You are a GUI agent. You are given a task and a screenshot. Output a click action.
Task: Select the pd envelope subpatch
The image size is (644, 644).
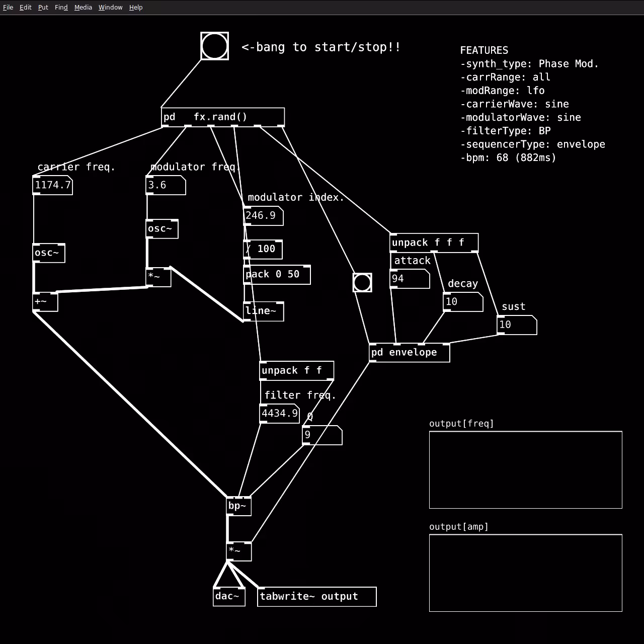click(x=410, y=353)
